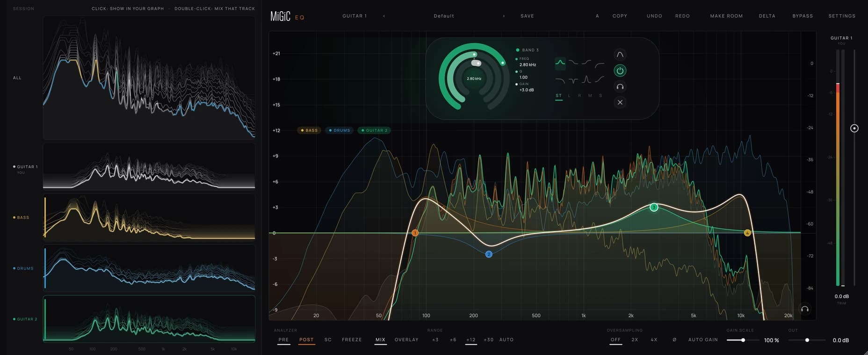Screen dimensions: 868x355
Task: Toggle phase invert (Ø) button
Action: pos(674,340)
